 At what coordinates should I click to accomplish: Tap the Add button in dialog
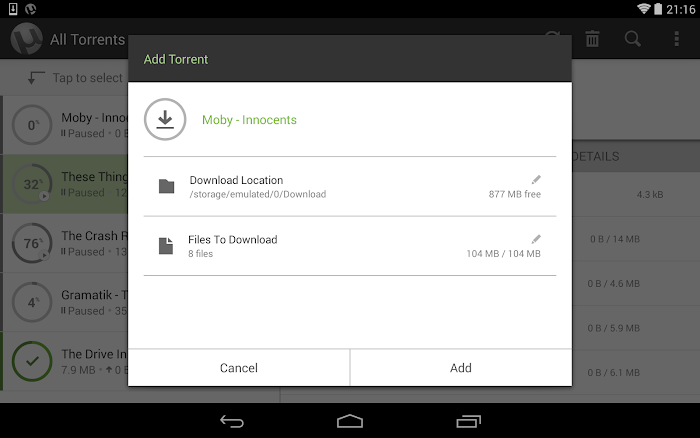click(x=461, y=368)
